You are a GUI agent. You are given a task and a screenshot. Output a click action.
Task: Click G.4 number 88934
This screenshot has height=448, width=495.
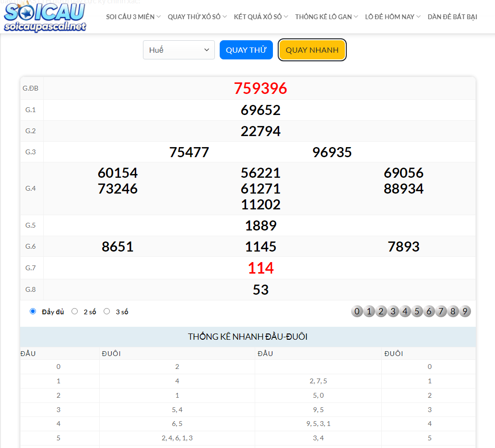(x=403, y=188)
